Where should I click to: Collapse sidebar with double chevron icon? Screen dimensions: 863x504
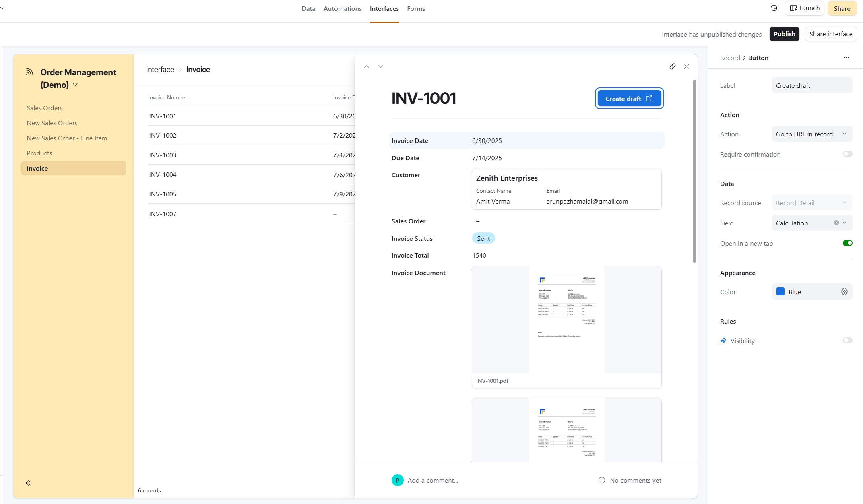coord(28,483)
